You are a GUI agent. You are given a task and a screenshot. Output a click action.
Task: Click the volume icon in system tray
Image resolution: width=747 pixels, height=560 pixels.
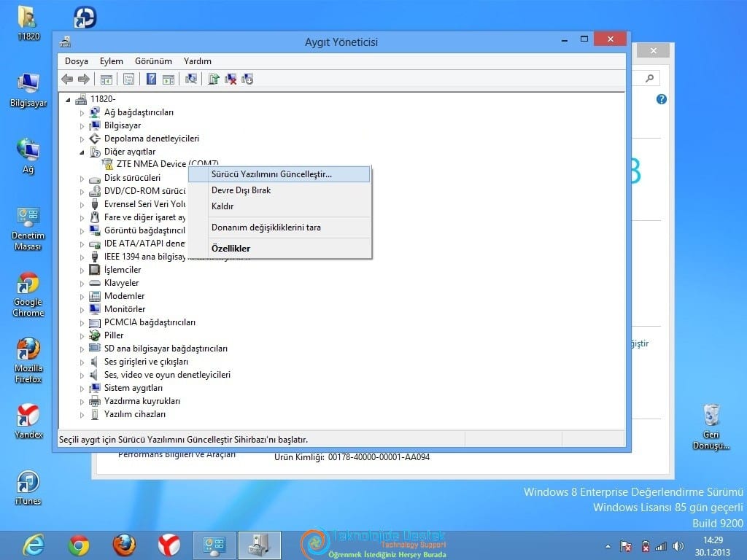pyautogui.click(x=678, y=546)
